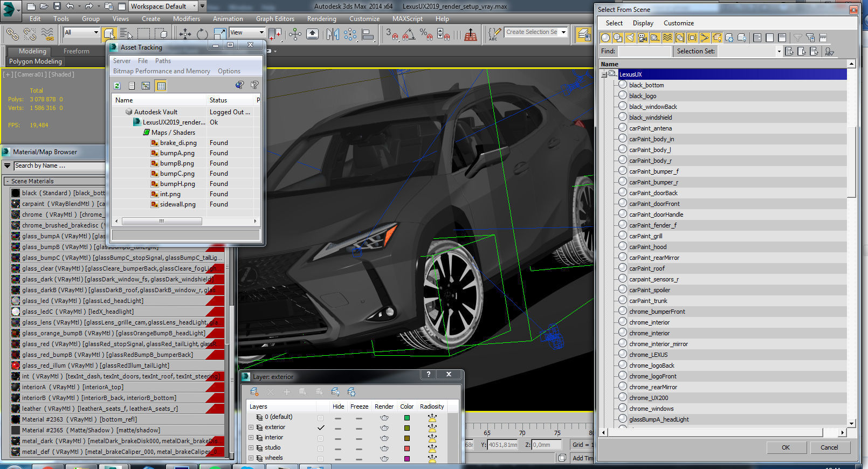This screenshot has height=469, width=868.
Task: Toggle Hide for exterior layer
Action: 338,428
